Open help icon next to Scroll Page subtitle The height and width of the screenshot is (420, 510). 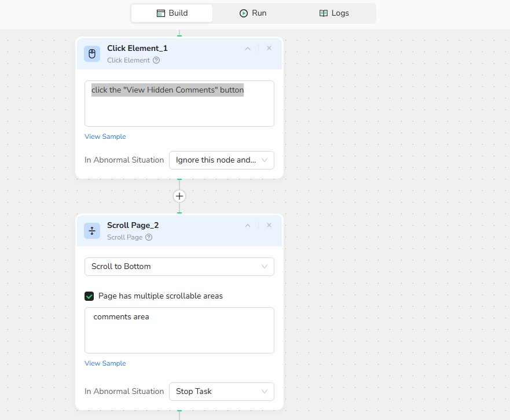pos(149,237)
